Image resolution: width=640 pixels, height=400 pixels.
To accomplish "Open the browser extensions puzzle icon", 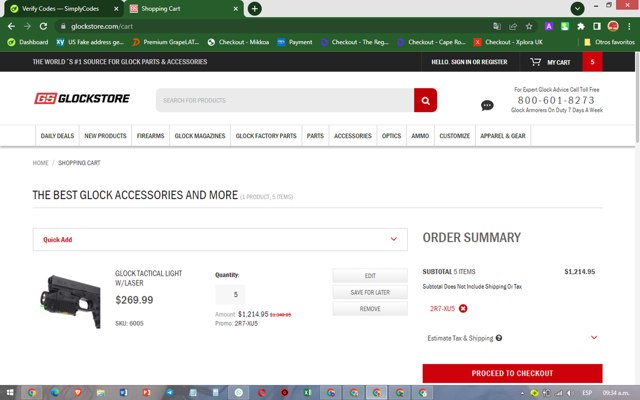I will pos(580,26).
